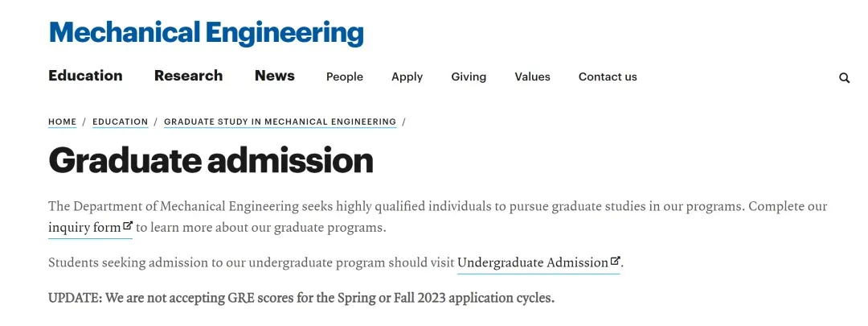Follow the inquiry form link text
The image size is (868, 326).
[84, 228]
